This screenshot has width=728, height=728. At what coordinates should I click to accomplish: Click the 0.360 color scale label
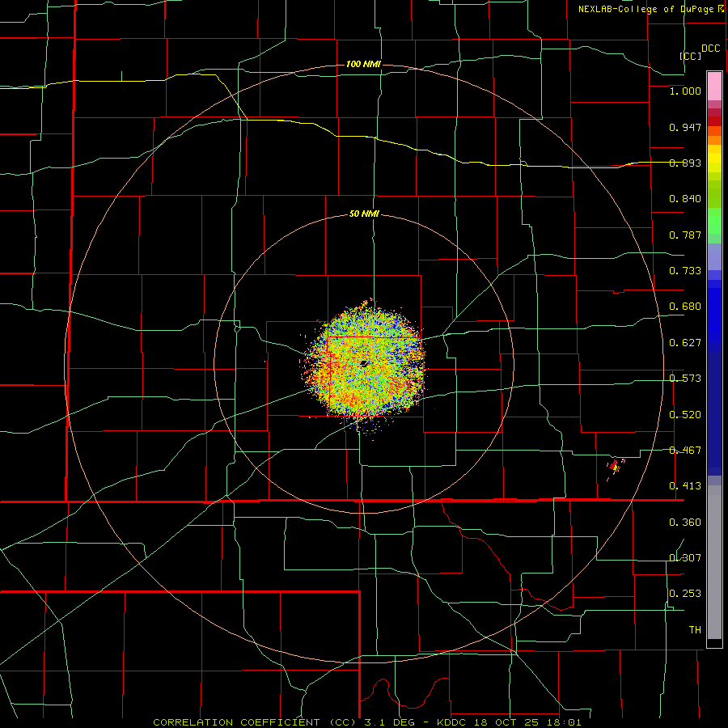(685, 523)
